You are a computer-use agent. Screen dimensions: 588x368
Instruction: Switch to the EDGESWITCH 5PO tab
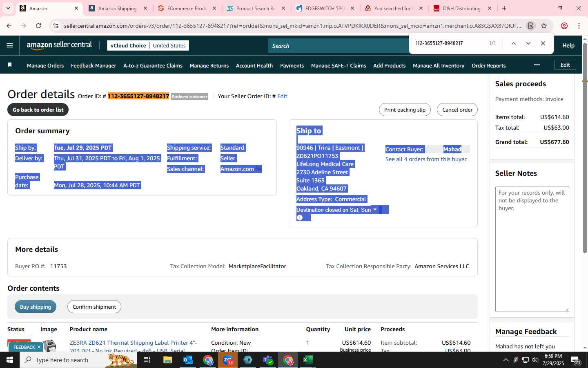[x=325, y=8]
